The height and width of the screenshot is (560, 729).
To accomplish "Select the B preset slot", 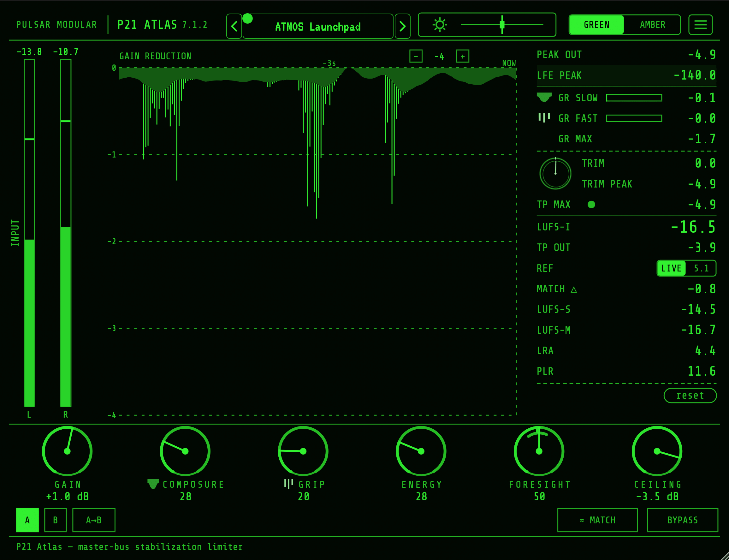I will 55,520.
